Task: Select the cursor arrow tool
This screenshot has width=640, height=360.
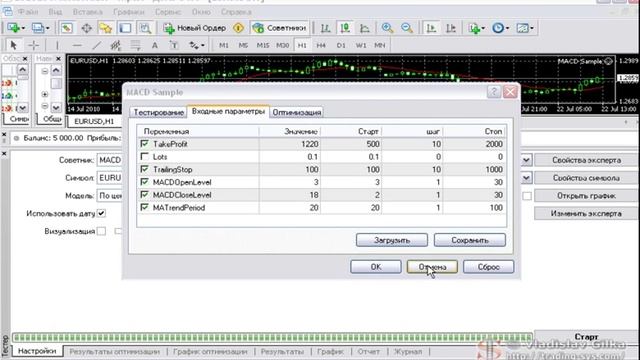Action: pos(13,45)
